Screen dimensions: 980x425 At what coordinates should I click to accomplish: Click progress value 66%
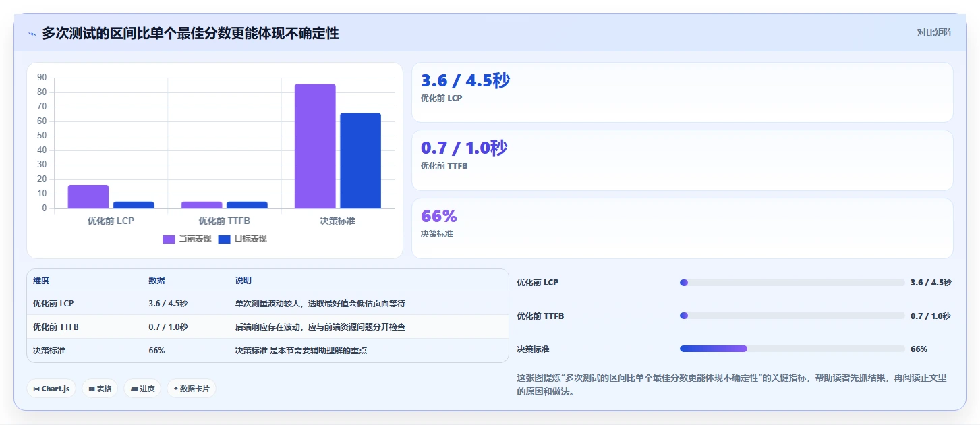tap(919, 349)
